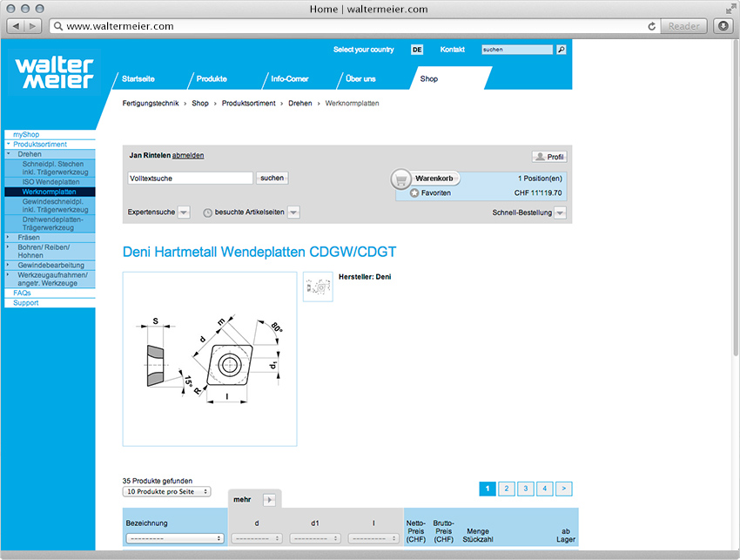740x560 pixels.
Task: Open Support in the sidebar
Action: [26, 303]
